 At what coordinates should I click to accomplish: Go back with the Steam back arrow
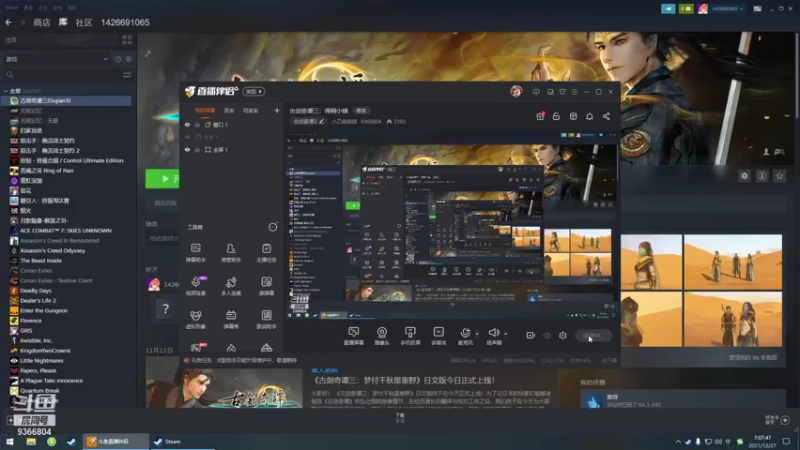(x=9, y=22)
